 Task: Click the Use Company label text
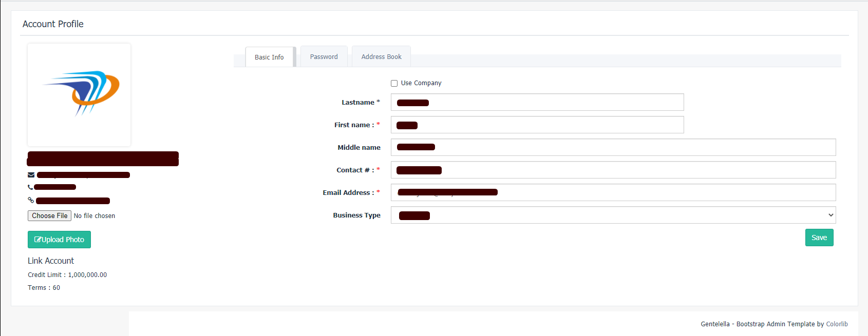[x=421, y=83]
